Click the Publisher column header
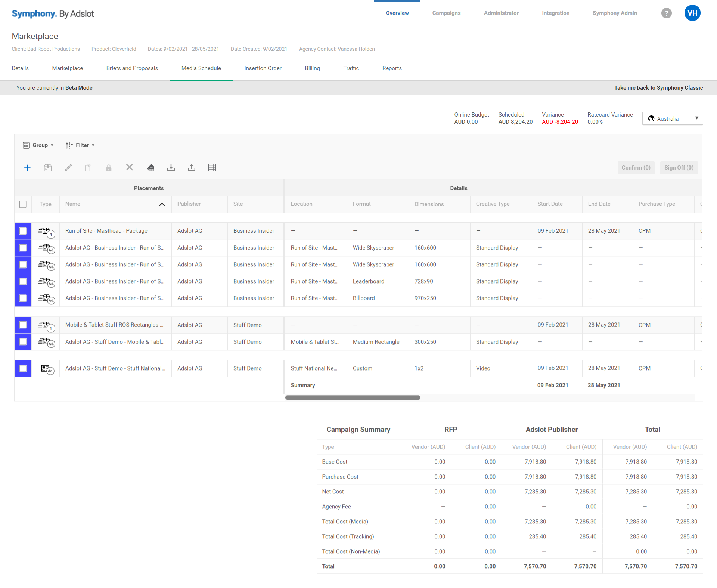Image resolution: width=717 pixels, height=588 pixels. click(189, 204)
